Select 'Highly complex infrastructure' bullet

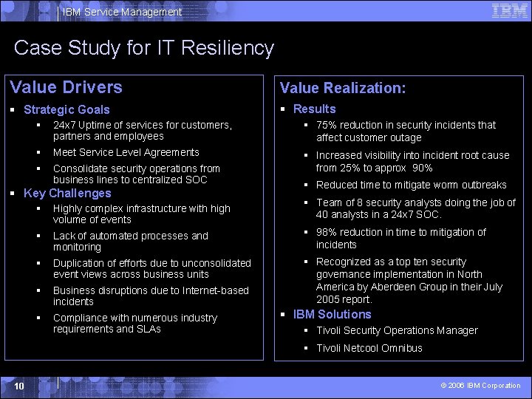click(141, 214)
